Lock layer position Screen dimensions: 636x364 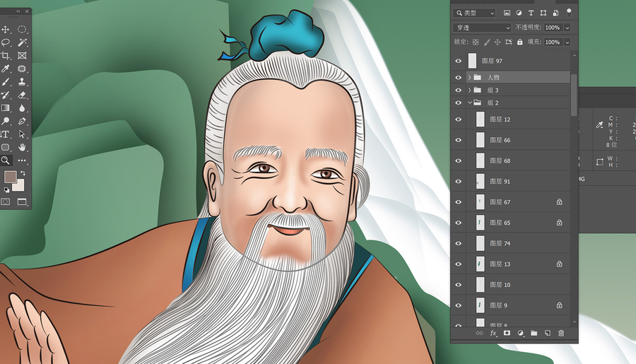[497, 42]
